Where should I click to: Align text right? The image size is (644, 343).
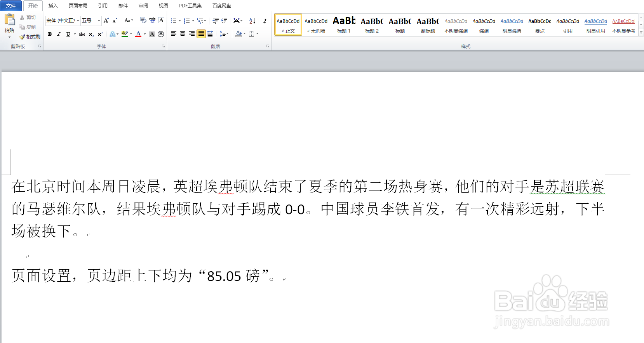click(192, 34)
